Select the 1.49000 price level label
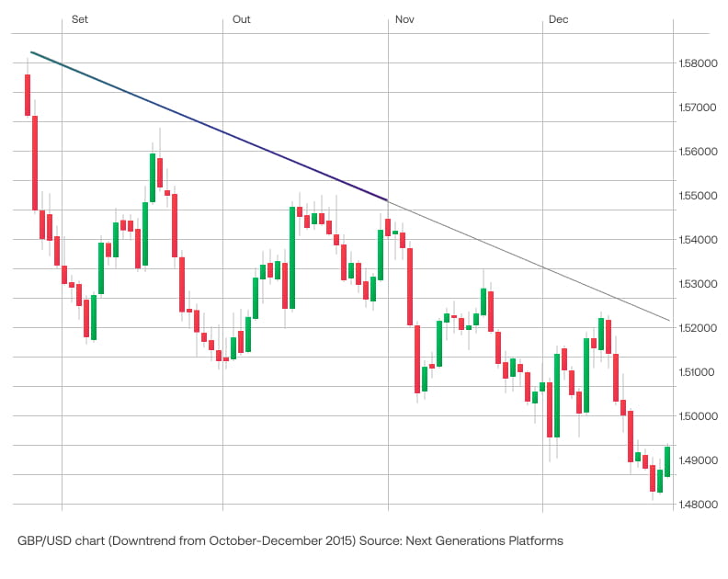 [698, 460]
